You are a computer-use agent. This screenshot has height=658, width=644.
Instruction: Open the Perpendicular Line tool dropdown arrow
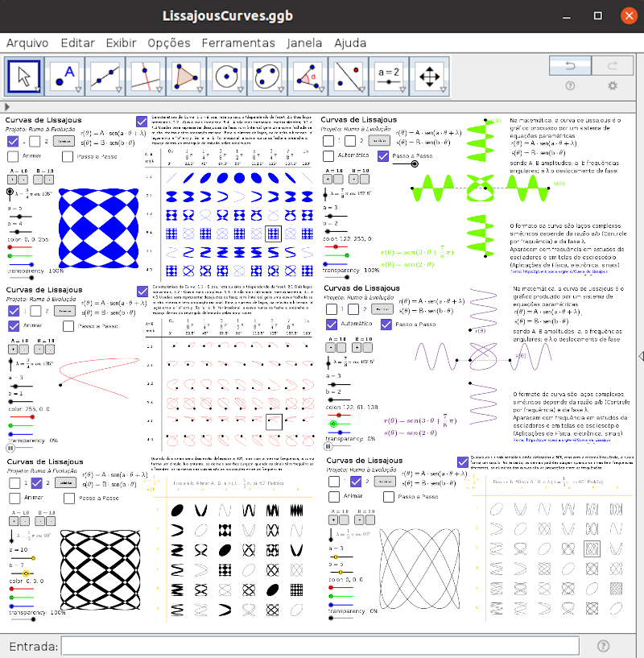[x=159, y=89]
